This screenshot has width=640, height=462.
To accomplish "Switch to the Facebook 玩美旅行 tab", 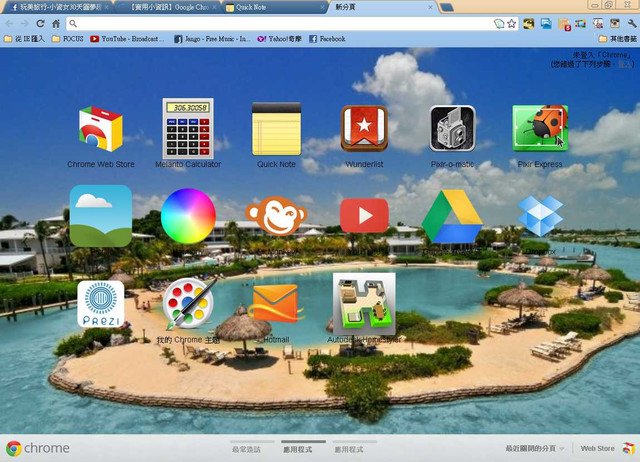I will point(56,7).
